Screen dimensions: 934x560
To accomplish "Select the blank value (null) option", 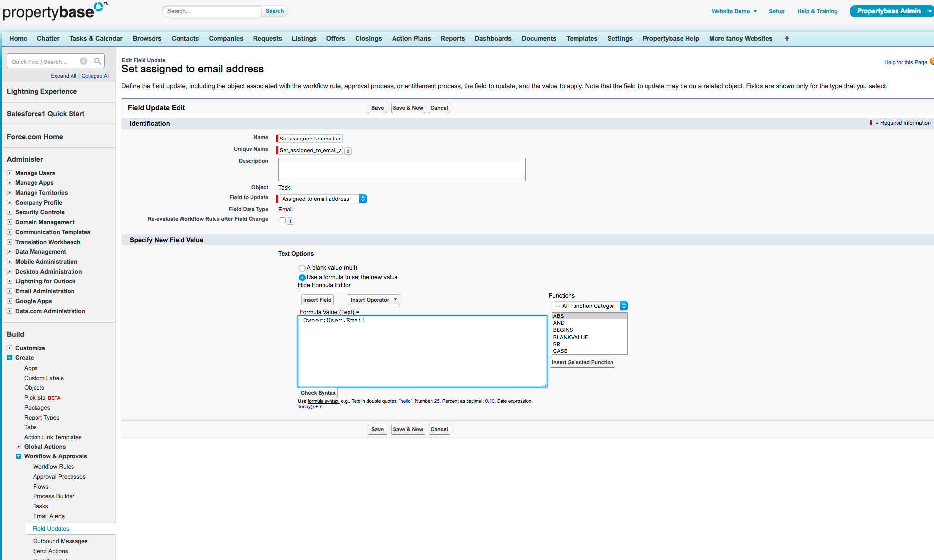I will click(302, 268).
